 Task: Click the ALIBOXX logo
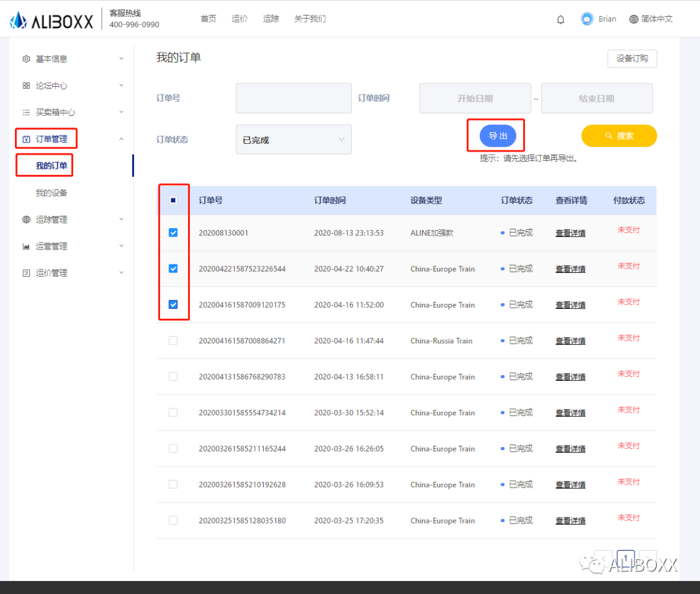pos(52,20)
